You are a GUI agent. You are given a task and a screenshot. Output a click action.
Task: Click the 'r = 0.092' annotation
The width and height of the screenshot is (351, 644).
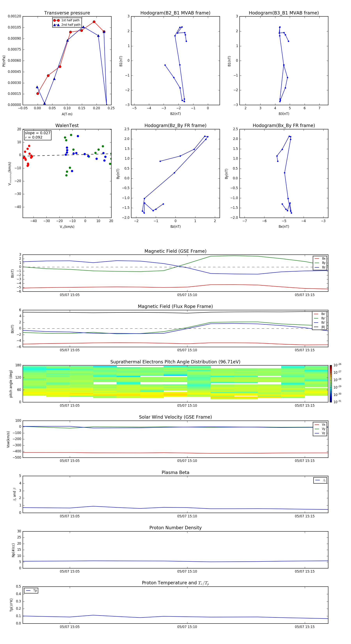pyautogui.click(x=34, y=138)
